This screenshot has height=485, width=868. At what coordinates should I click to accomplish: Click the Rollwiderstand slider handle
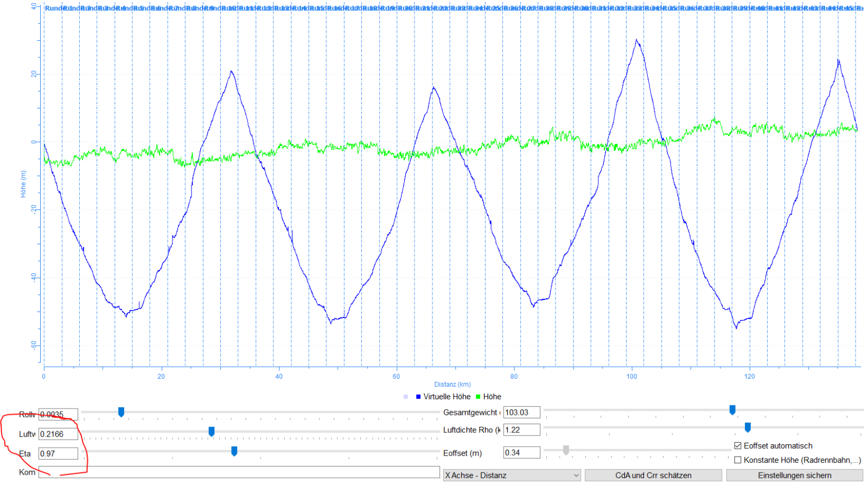pos(121,412)
